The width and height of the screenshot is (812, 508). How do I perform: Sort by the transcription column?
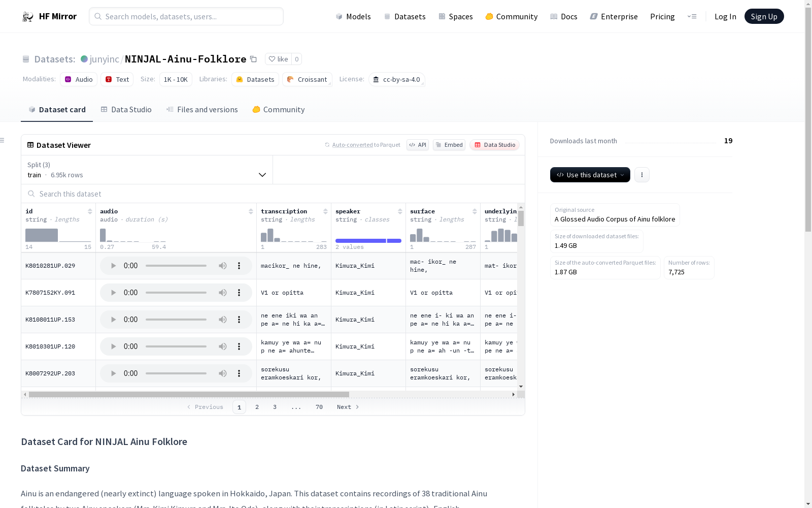pos(325,211)
